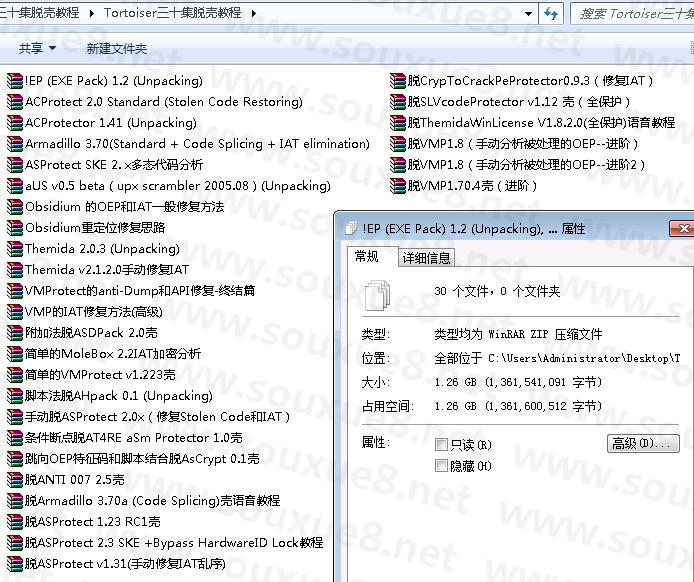Image resolution: width=694 pixels, height=582 pixels.
Task: Select the Armadillo 3.70(Standard archive icon
Action: [15, 144]
